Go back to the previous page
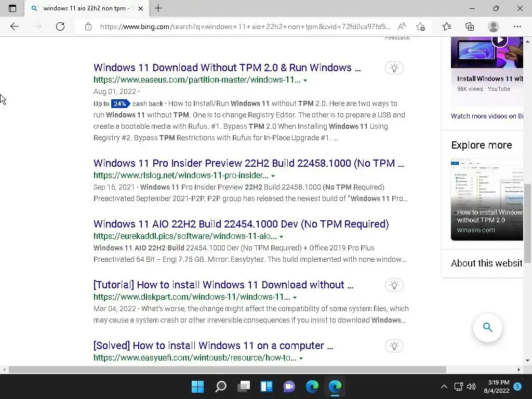 (x=14, y=26)
